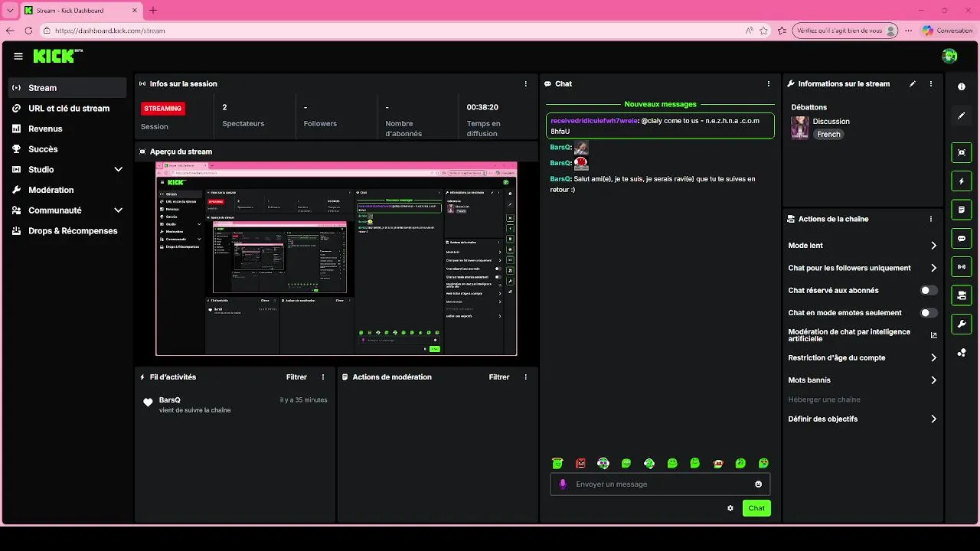The height and width of the screenshot is (551, 980).
Task: Open Actions de modération three-dot menu
Action: coord(525,377)
